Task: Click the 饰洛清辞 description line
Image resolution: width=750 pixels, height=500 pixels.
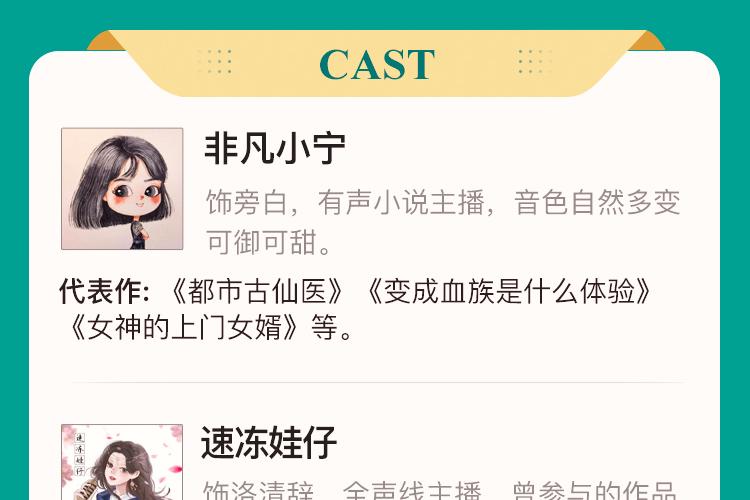Action: (x=440, y=490)
